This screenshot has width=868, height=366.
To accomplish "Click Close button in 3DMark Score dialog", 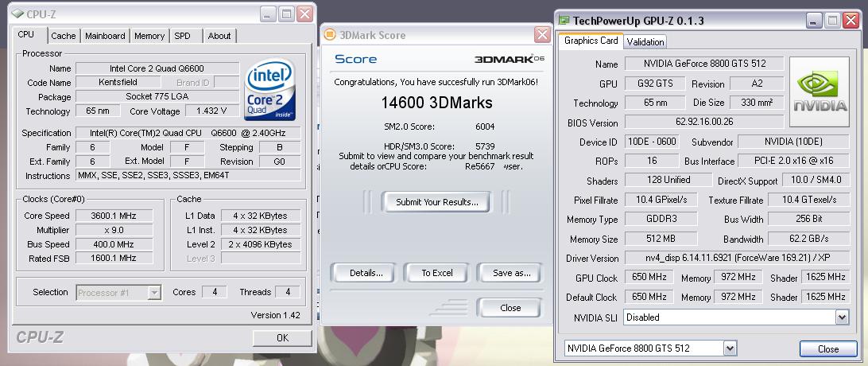I will click(510, 308).
